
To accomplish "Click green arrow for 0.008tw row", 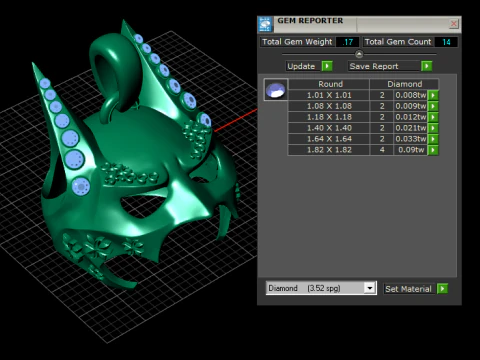I will (x=433, y=95).
